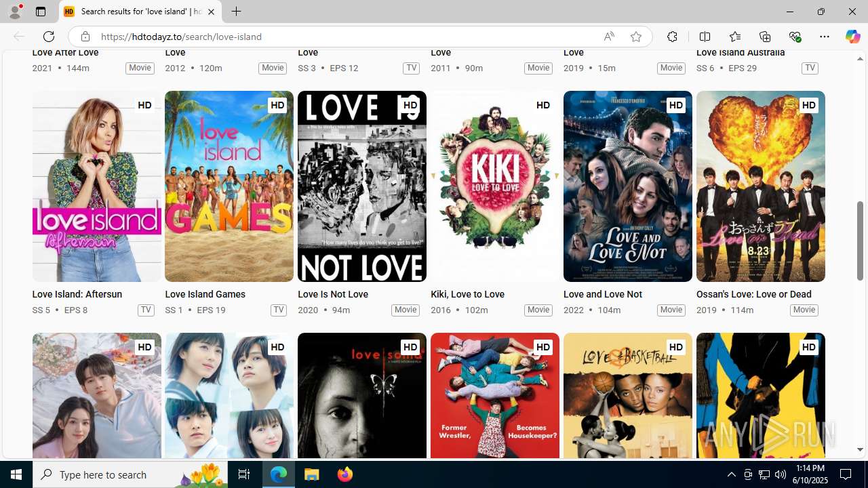Close the 'love island' search results tab
868x488 pixels.
(211, 12)
